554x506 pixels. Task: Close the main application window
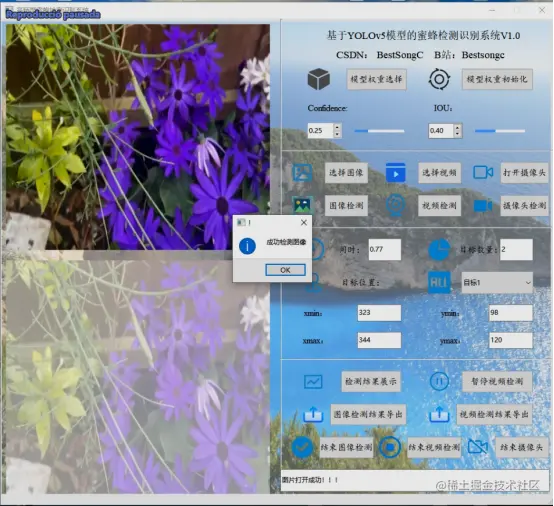tap(542, 10)
